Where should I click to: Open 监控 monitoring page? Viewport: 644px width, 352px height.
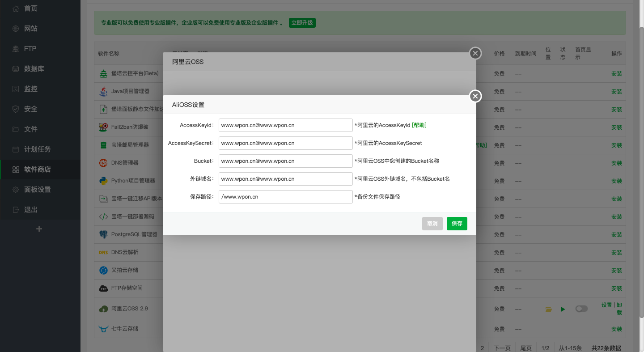point(40,89)
